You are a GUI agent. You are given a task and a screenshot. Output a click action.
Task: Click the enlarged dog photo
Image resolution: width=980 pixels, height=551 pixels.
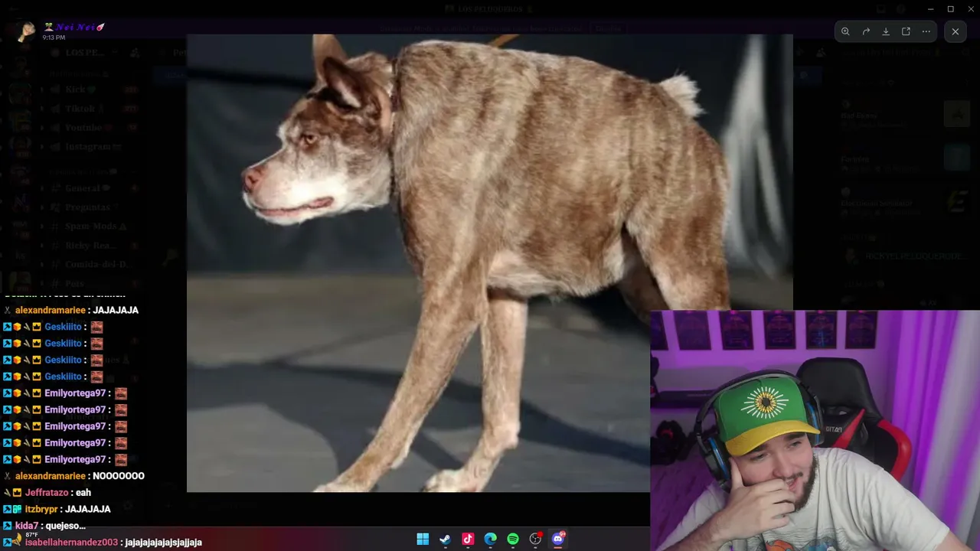(490, 262)
